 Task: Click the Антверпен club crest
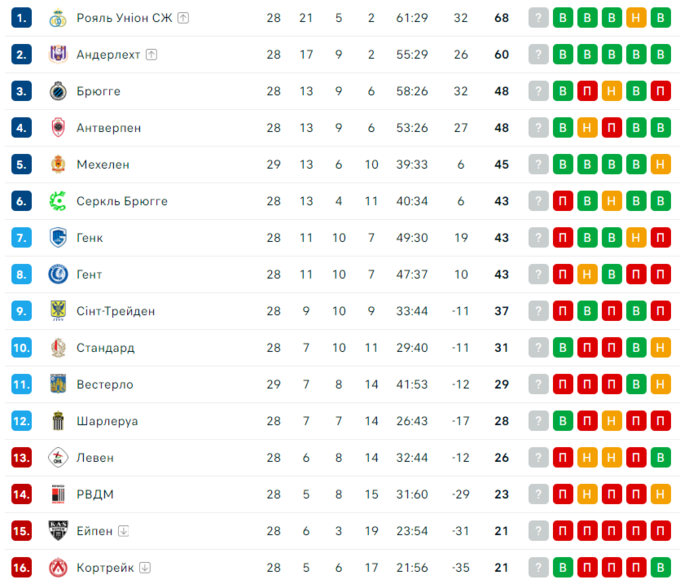58,128
